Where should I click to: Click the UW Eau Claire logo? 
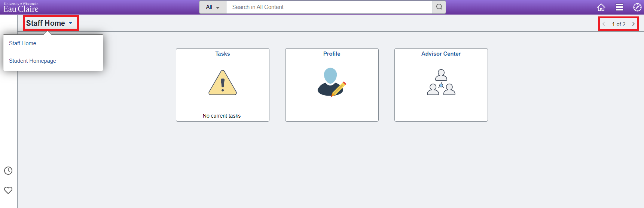tap(21, 7)
